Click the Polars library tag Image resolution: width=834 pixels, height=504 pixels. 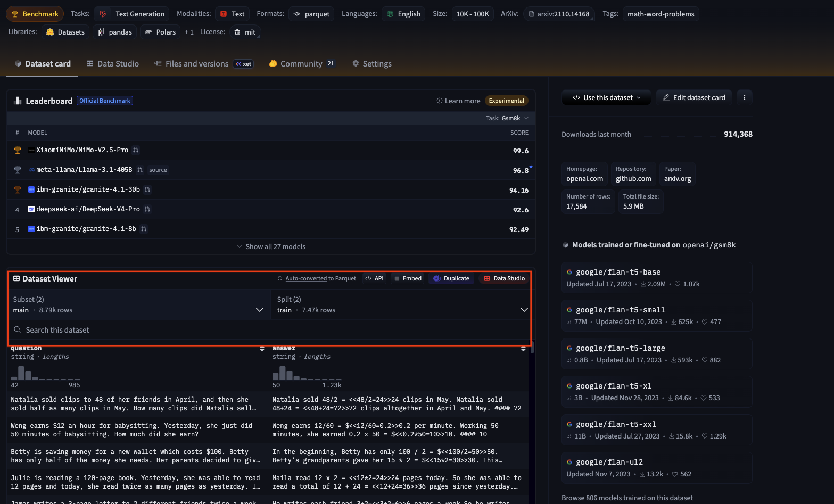click(160, 32)
